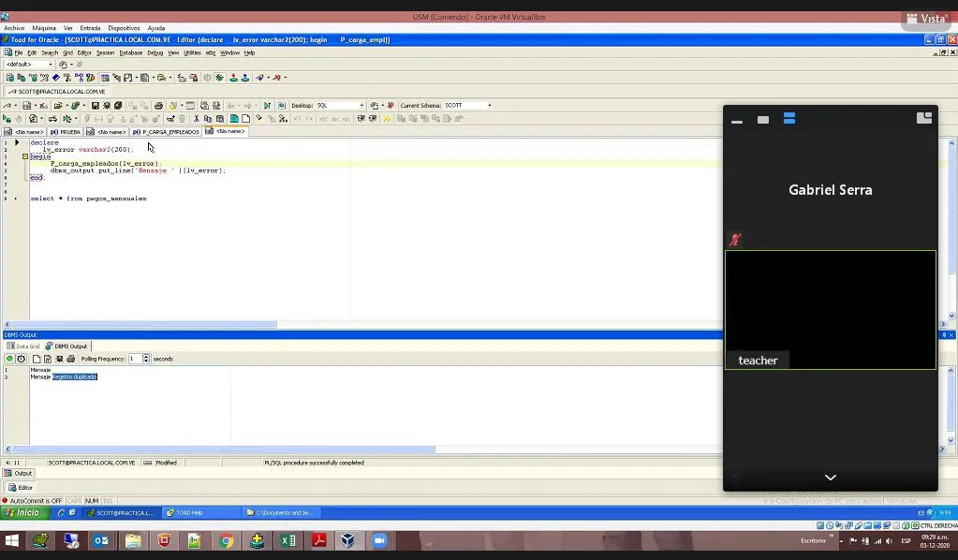
Task: Open the Toad Session menu
Action: coord(105,53)
